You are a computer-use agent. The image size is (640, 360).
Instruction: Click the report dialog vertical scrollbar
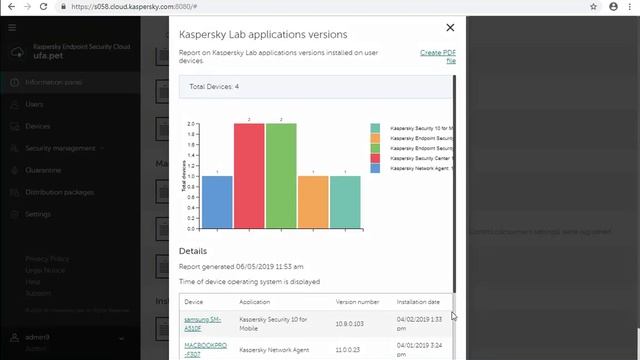point(454,184)
